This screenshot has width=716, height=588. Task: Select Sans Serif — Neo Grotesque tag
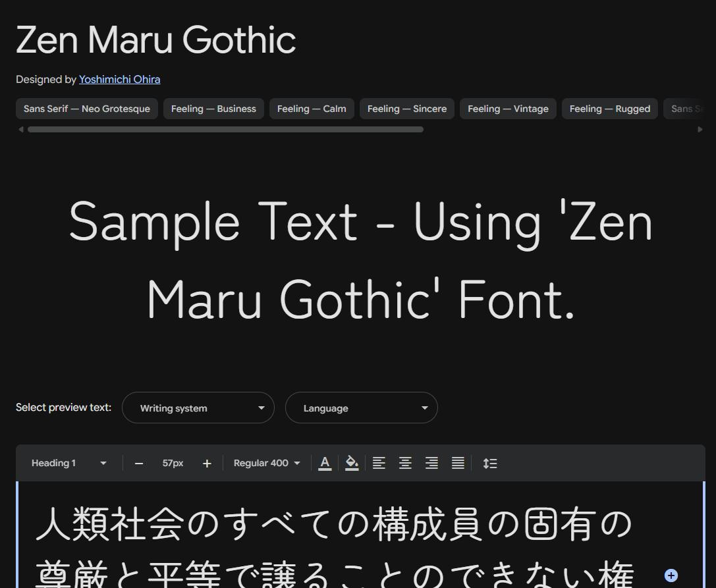[x=87, y=109]
